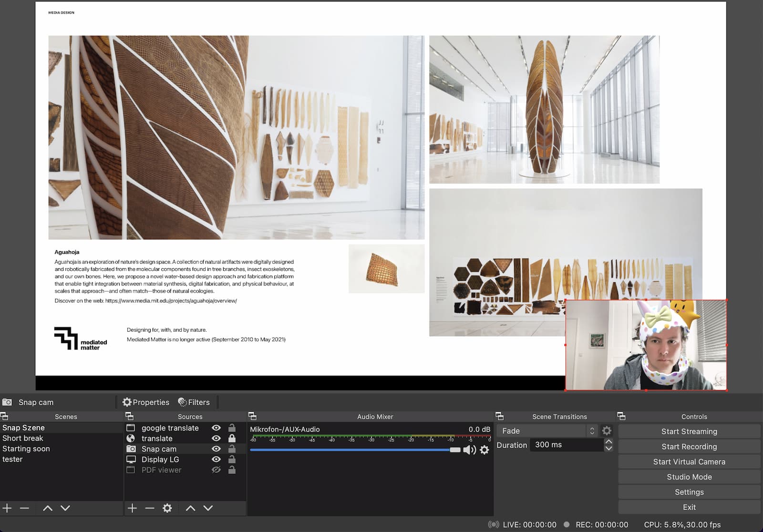Viewport: 763px width, 532px height.
Task: Pop out the Audio Mixer dock icon
Action: [253, 416]
